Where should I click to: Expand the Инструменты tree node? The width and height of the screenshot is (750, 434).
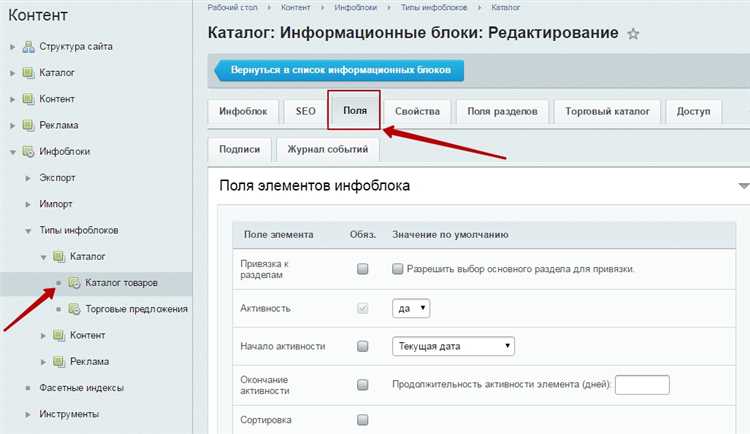pyautogui.click(x=28, y=414)
